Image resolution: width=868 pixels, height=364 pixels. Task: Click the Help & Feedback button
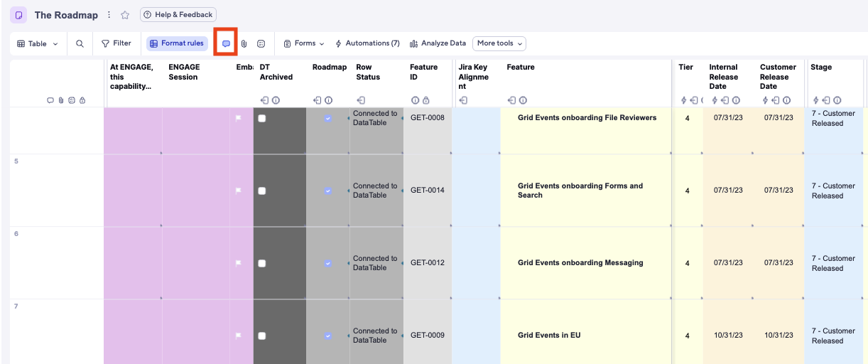pyautogui.click(x=178, y=15)
